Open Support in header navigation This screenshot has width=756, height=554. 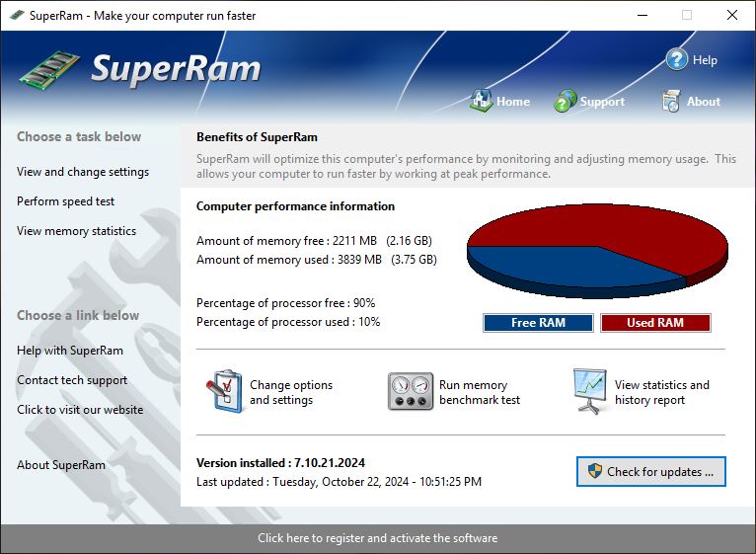click(602, 102)
